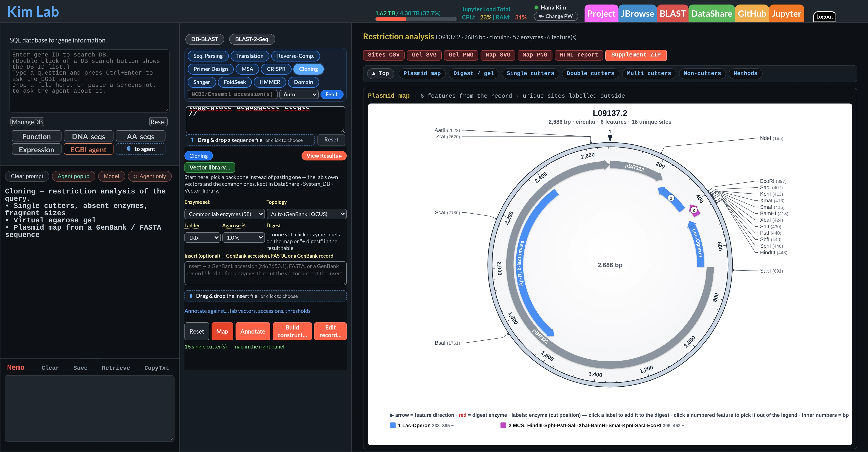Click the HindIII (448) site label
This screenshot has width=868, height=452.
tap(773, 253)
